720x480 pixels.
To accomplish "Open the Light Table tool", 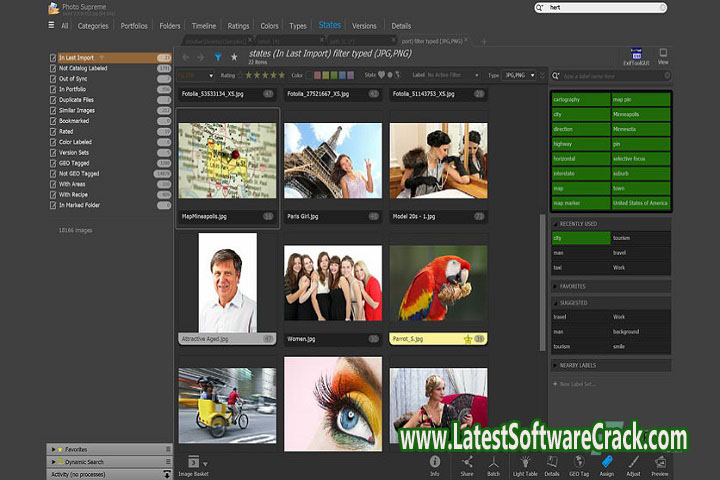I will 525,465.
